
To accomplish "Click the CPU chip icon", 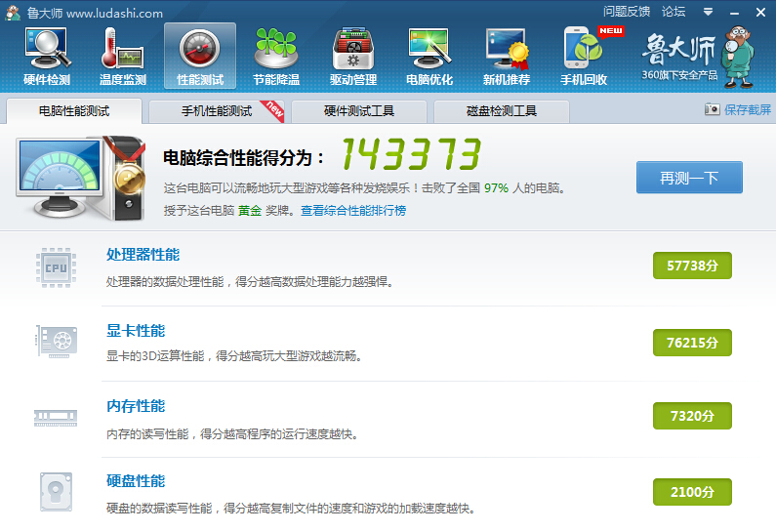I will click(x=56, y=267).
